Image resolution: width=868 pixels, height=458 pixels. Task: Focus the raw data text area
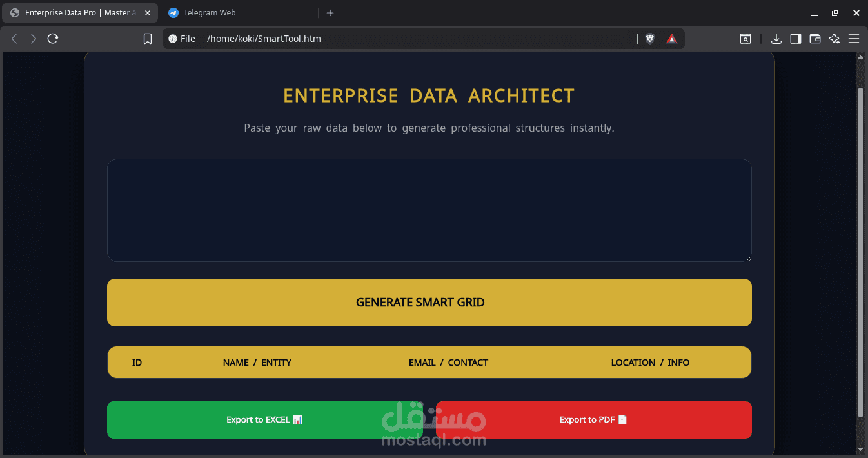pos(429,210)
